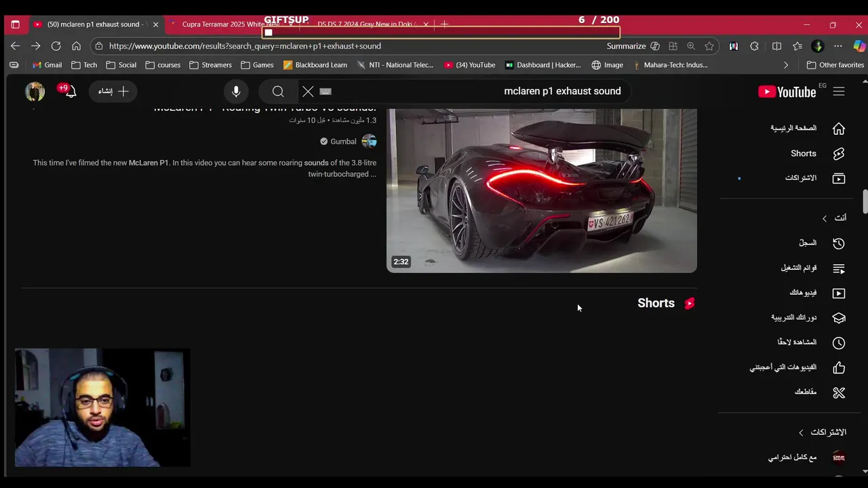Click the Shorts section heading
The width and height of the screenshot is (868, 488).
pyautogui.click(x=656, y=303)
